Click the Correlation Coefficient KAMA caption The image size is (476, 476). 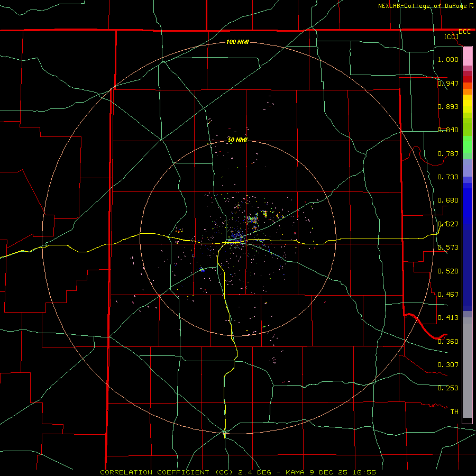point(238,472)
